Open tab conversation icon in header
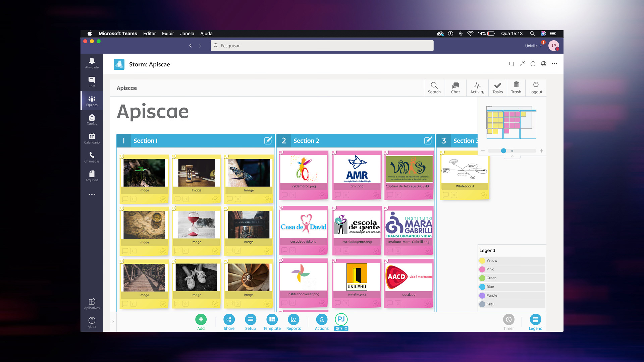The image size is (644, 362). point(512,64)
